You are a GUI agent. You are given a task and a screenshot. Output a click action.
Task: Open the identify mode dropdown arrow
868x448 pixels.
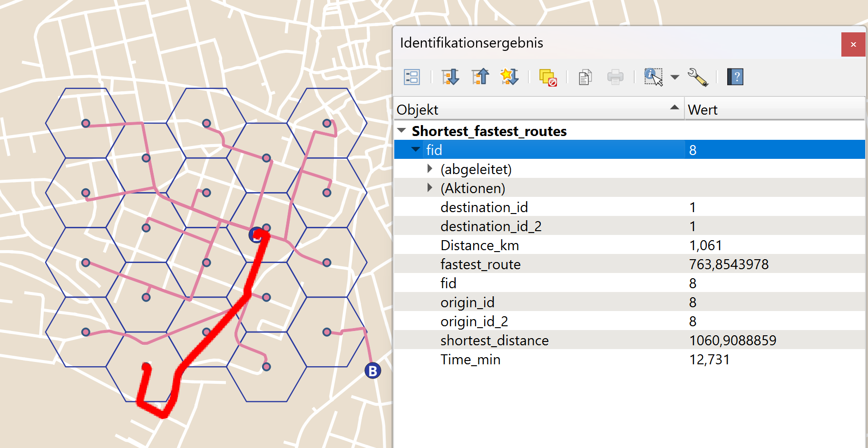[x=674, y=77]
